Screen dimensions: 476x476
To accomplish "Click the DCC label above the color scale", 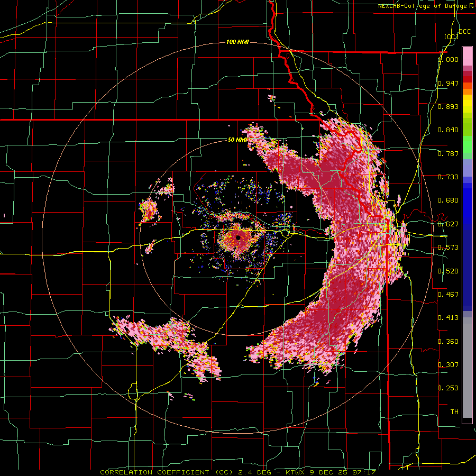I will [x=464, y=32].
